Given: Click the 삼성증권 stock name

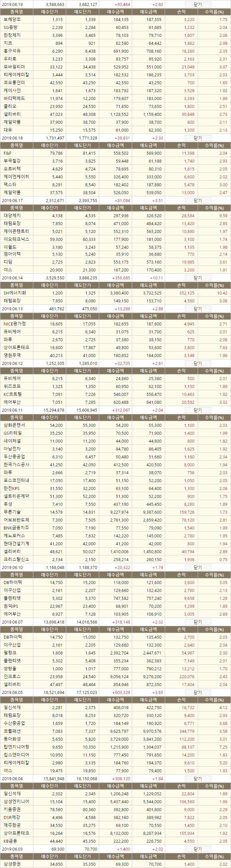Looking at the screenshot, I should (12, 864).
